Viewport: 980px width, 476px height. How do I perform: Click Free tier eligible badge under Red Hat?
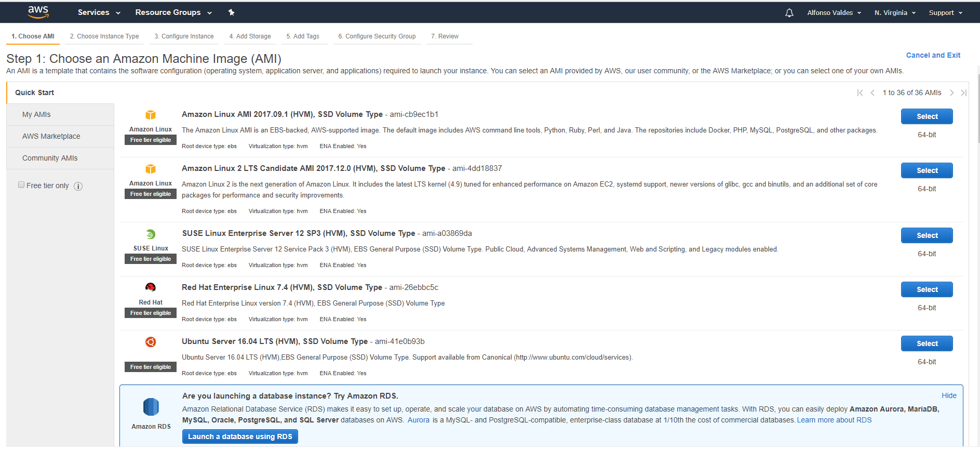pos(151,313)
